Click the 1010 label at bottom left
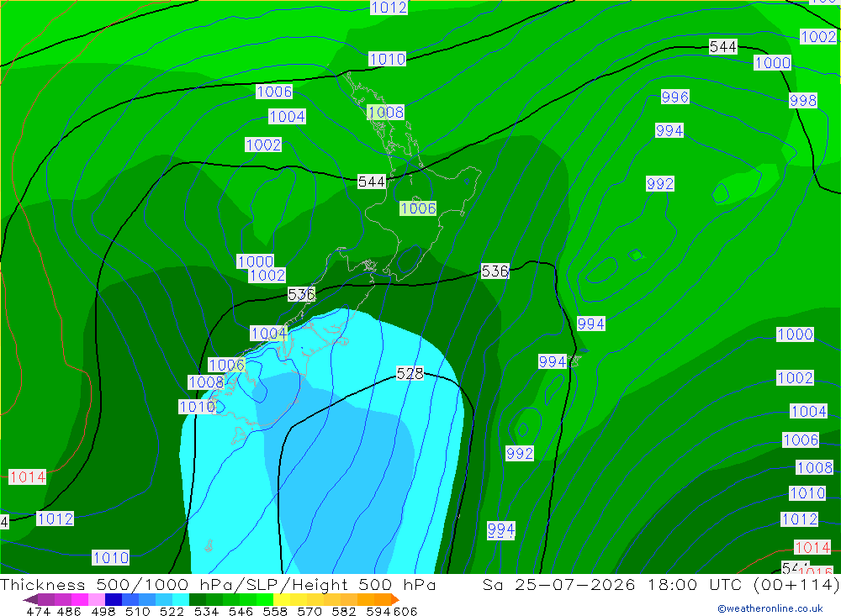The image size is (841, 616). (110, 558)
